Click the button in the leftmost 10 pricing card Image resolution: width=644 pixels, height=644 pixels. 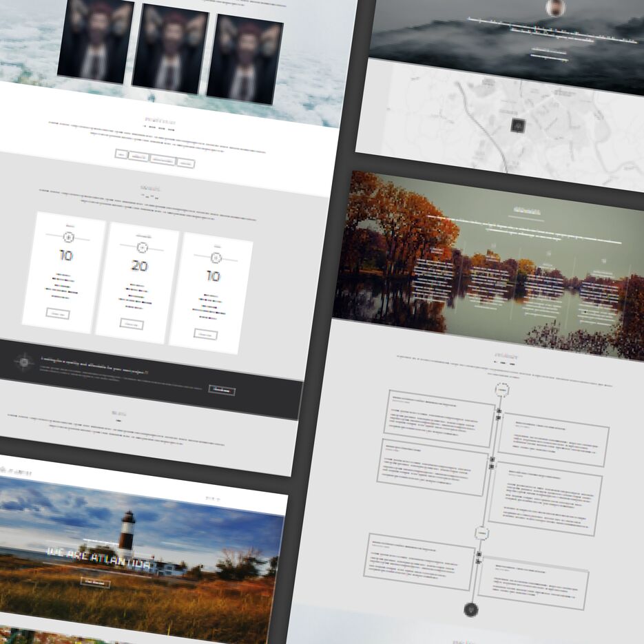(58, 314)
